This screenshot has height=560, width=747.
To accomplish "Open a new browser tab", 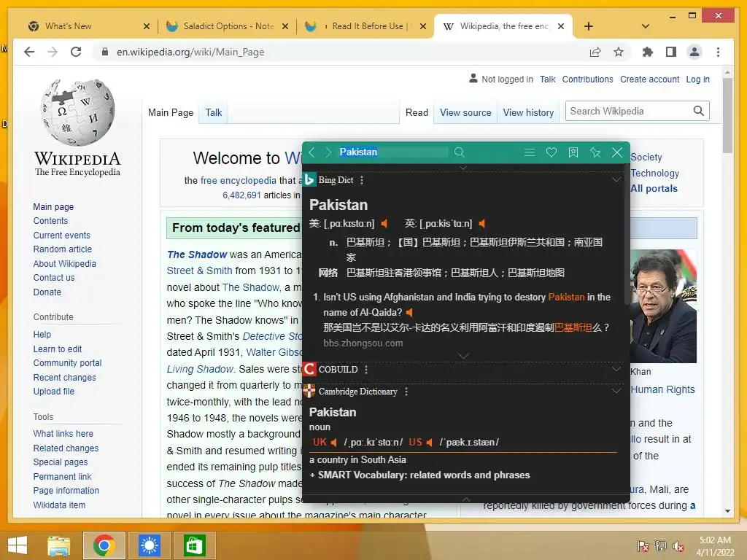I will 589,26.
